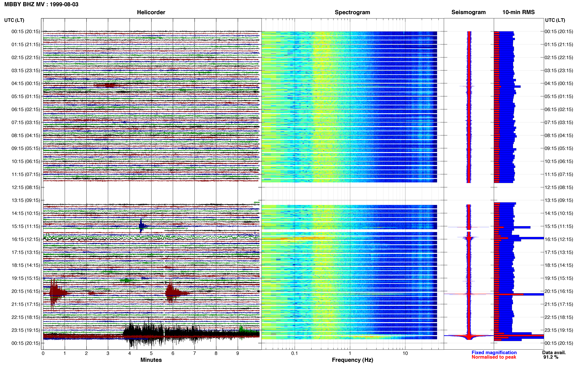Click left time label '16:15 (12:15)'

click(x=26, y=239)
